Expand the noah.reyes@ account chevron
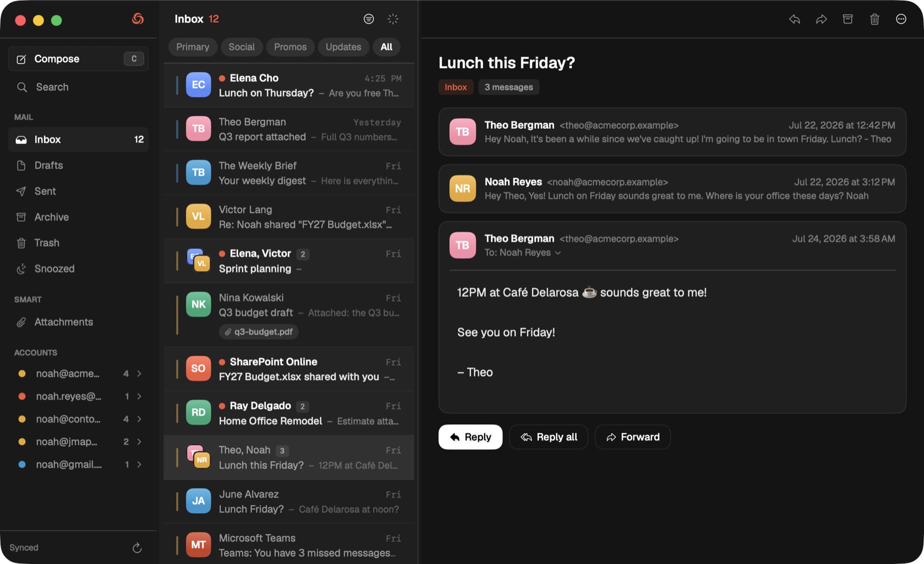Image resolution: width=924 pixels, height=564 pixels. (x=139, y=396)
